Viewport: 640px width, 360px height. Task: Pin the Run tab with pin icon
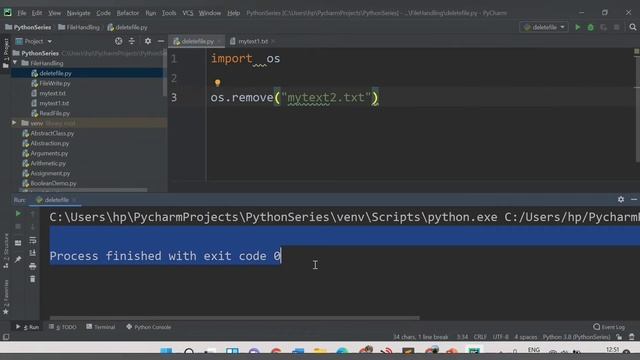coord(18,259)
